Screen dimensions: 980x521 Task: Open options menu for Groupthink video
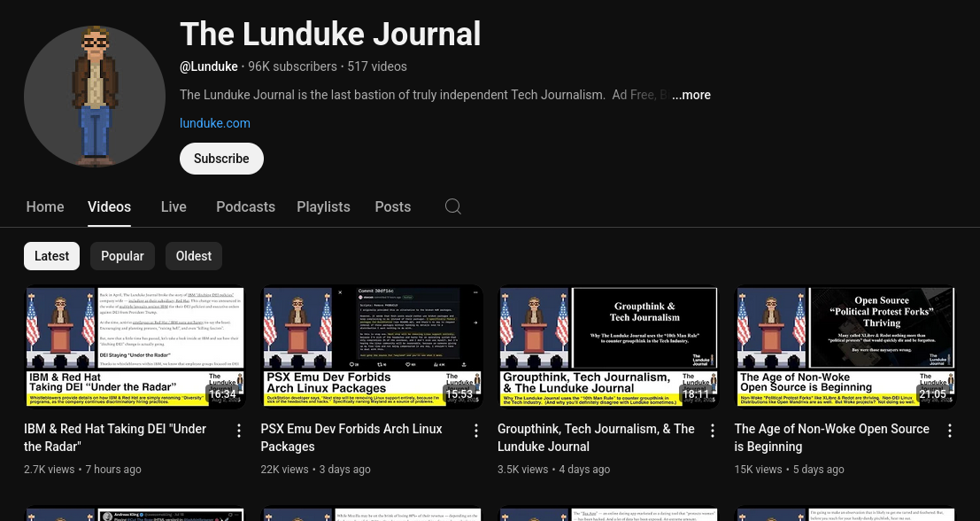point(713,431)
